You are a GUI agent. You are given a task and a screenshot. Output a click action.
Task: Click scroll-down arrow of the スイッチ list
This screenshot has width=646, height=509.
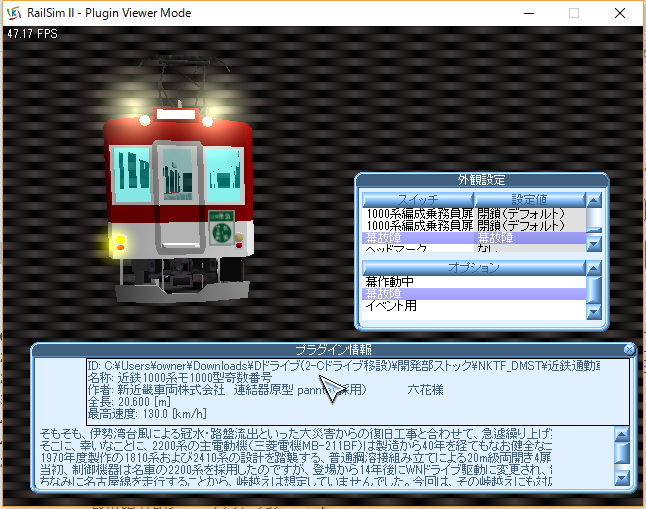pos(594,244)
